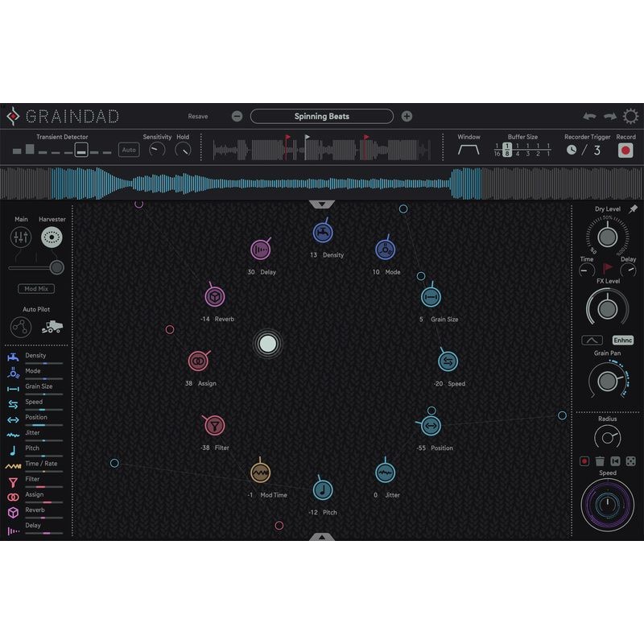Toggle the Mod Mix button

(35, 288)
